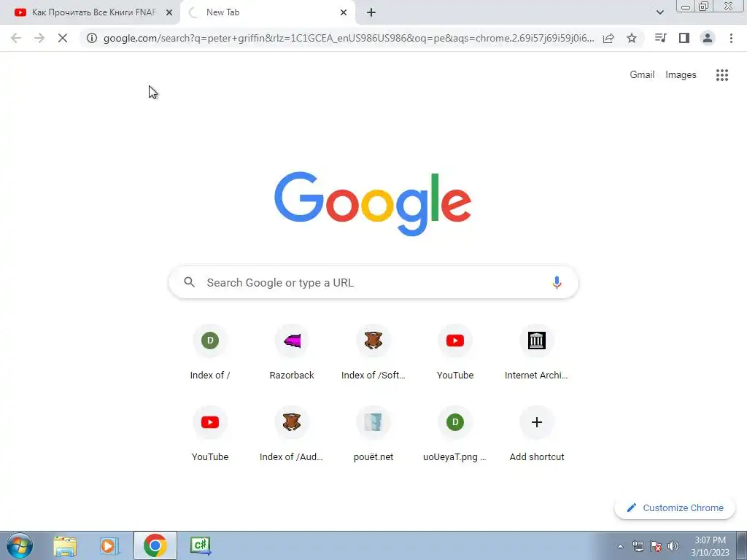
Task: Click the address bar URL text
Action: coord(349,38)
